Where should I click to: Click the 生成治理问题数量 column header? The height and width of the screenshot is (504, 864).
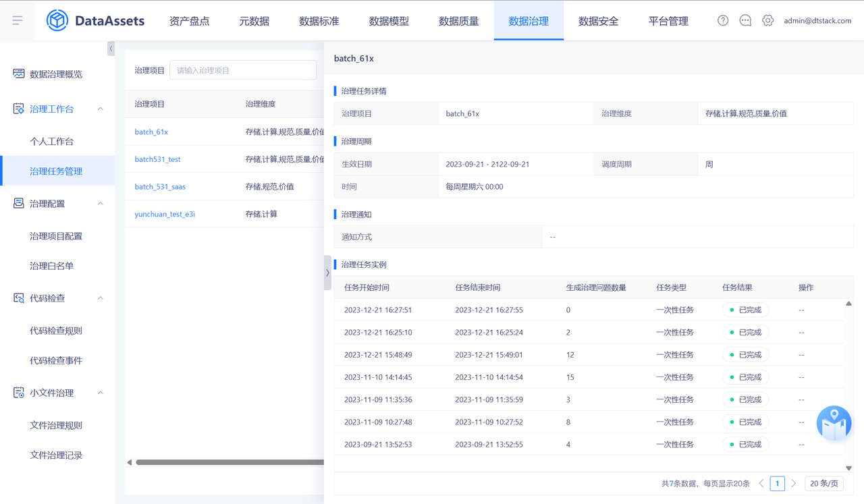pyautogui.click(x=596, y=287)
